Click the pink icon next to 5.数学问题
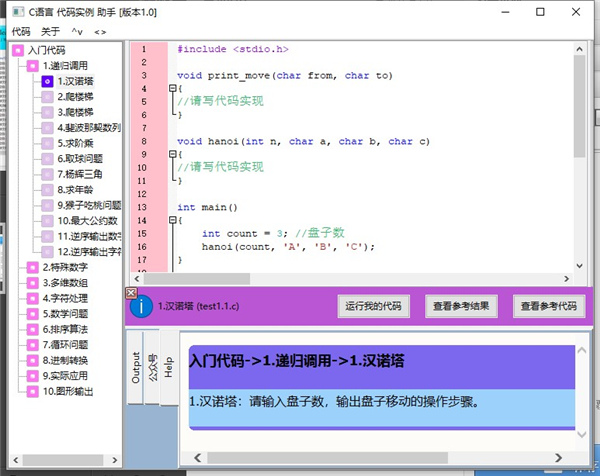Screen dimensions: 600x476 pyautogui.click(x=32, y=313)
